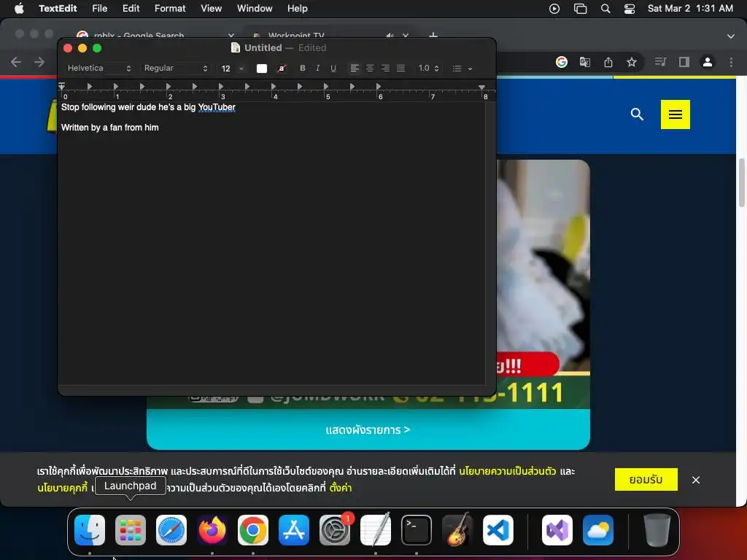
Task: Toggle italic formatting in TextEdit
Action: point(318,68)
